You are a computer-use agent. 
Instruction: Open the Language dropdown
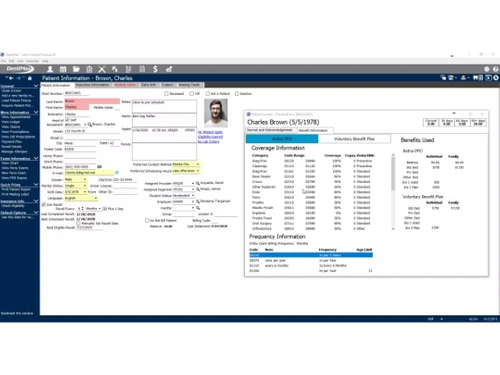[96, 198]
